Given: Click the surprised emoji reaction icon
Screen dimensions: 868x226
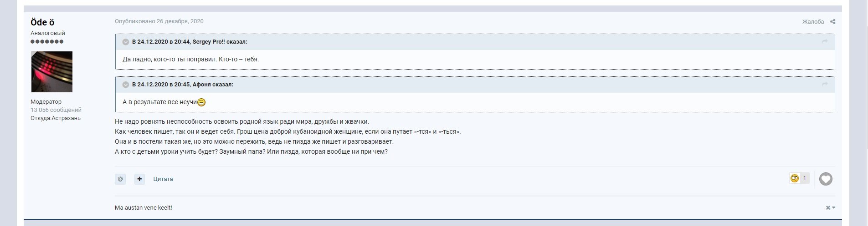Looking at the screenshot, I should pyautogui.click(x=795, y=178).
